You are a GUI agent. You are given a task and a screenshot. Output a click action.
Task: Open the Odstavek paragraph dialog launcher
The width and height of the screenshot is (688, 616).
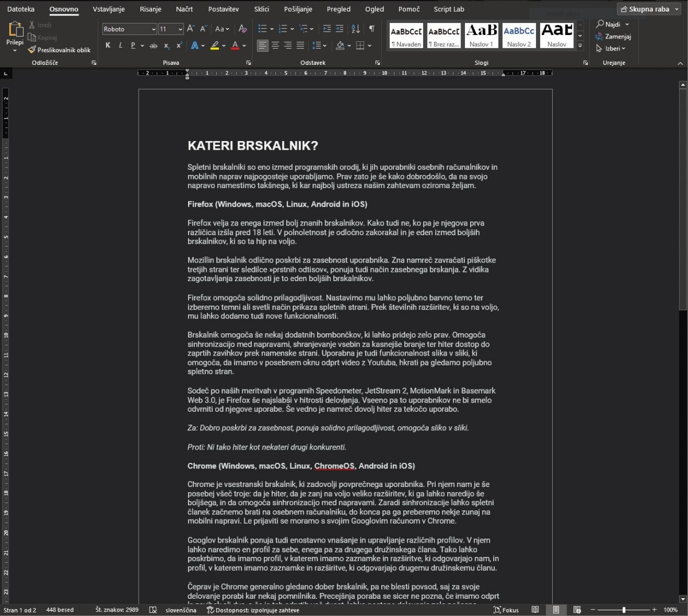click(x=377, y=63)
